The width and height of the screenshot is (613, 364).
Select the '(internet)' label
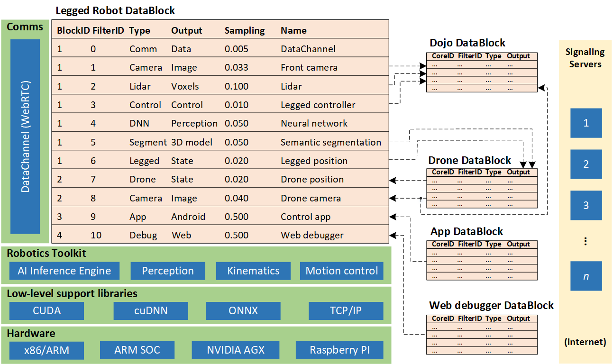click(x=585, y=342)
